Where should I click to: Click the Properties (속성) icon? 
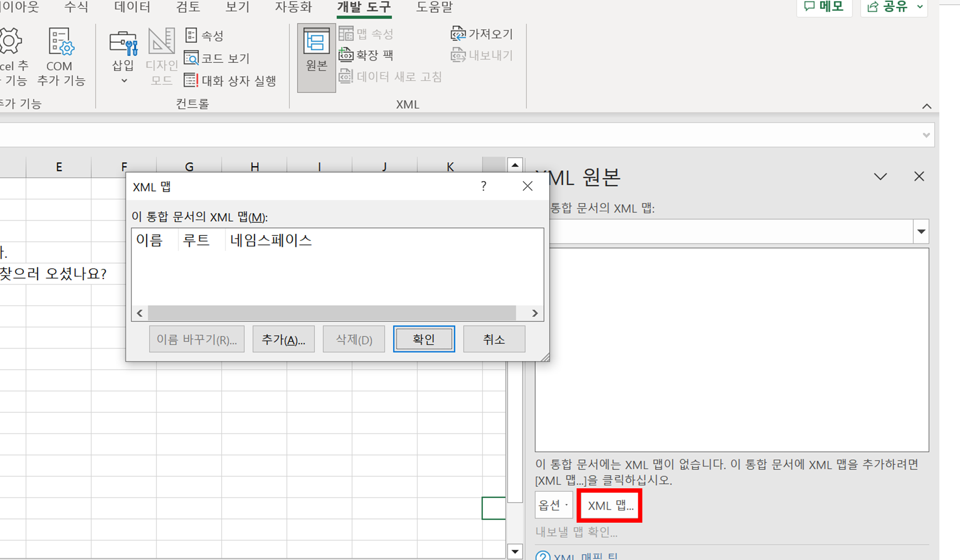tap(191, 35)
